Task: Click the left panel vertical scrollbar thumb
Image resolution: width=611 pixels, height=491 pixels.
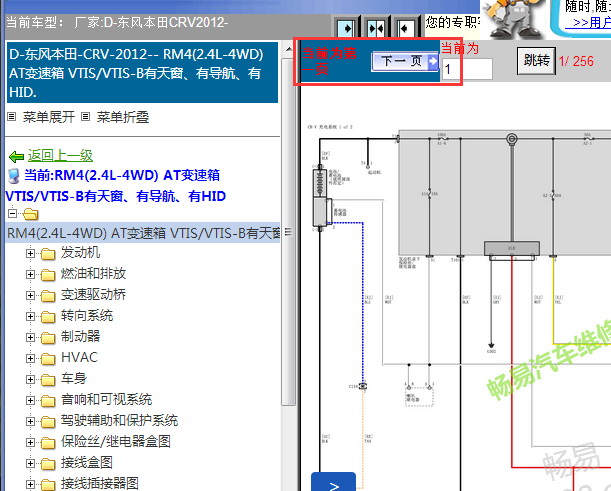Action: click(289, 232)
